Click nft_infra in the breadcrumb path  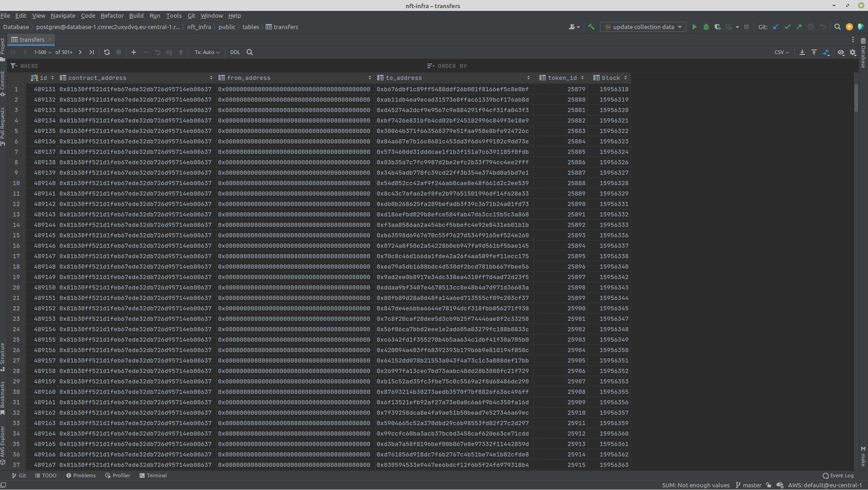pyautogui.click(x=199, y=27)
